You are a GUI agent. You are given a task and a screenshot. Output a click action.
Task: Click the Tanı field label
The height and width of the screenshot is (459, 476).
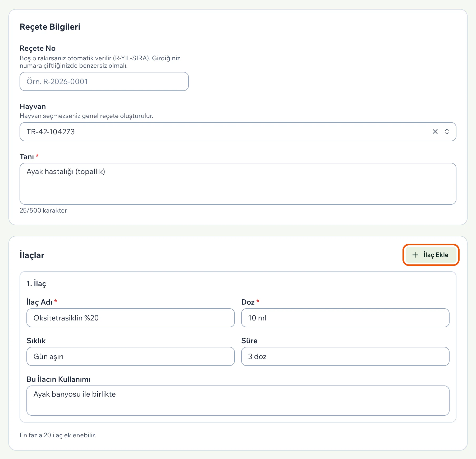[27, 157]
